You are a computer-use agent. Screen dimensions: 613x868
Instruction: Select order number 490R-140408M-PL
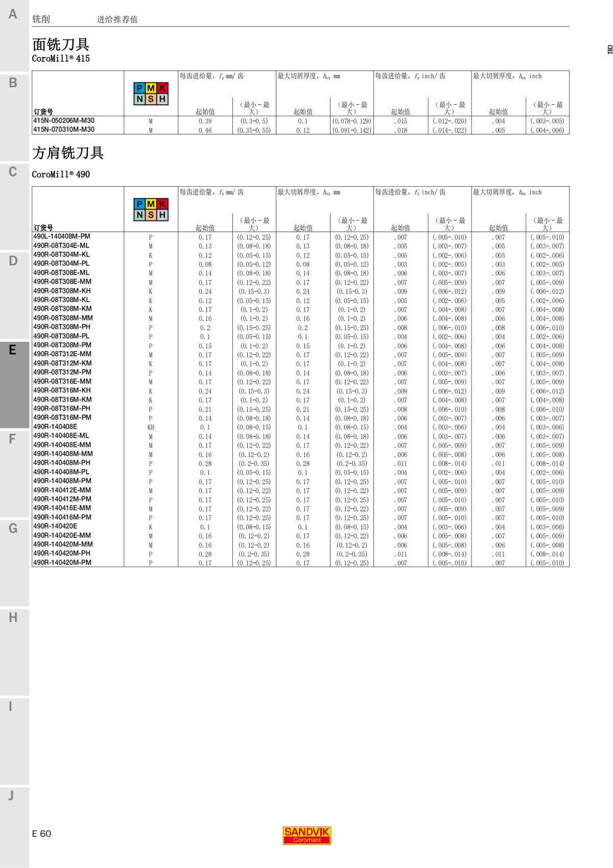(x=61, y=472)
